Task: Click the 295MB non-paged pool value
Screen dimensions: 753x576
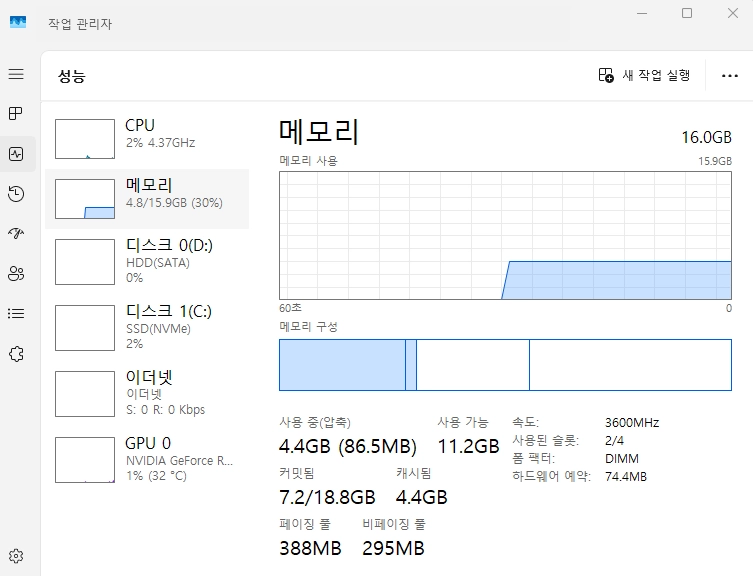Action: point(393,548)
